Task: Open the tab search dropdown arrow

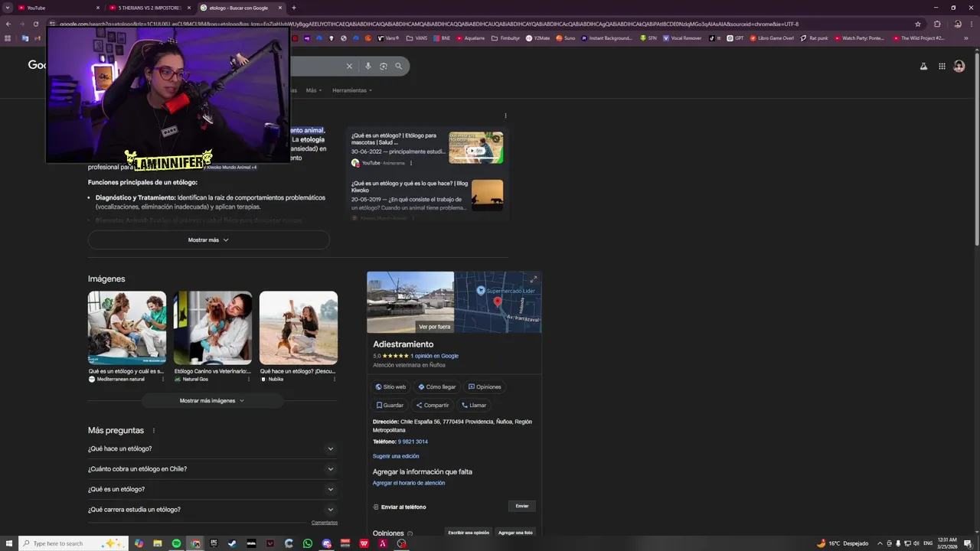Action: 8,8
